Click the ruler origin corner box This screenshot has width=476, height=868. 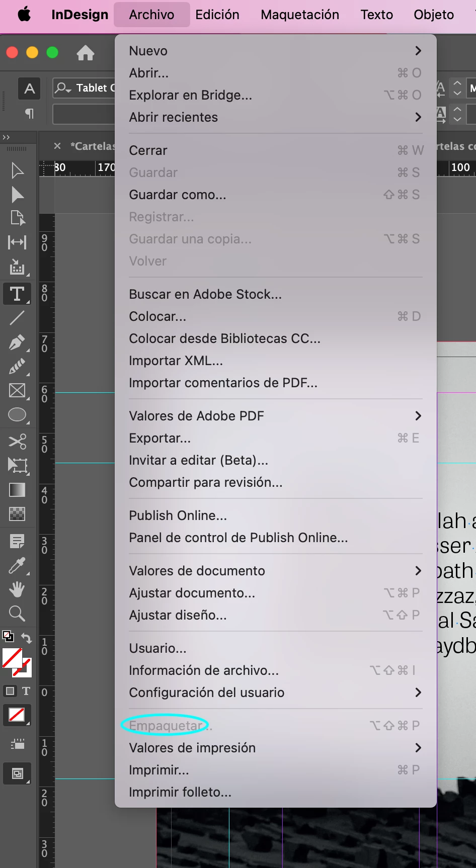[x=47, y=168]
